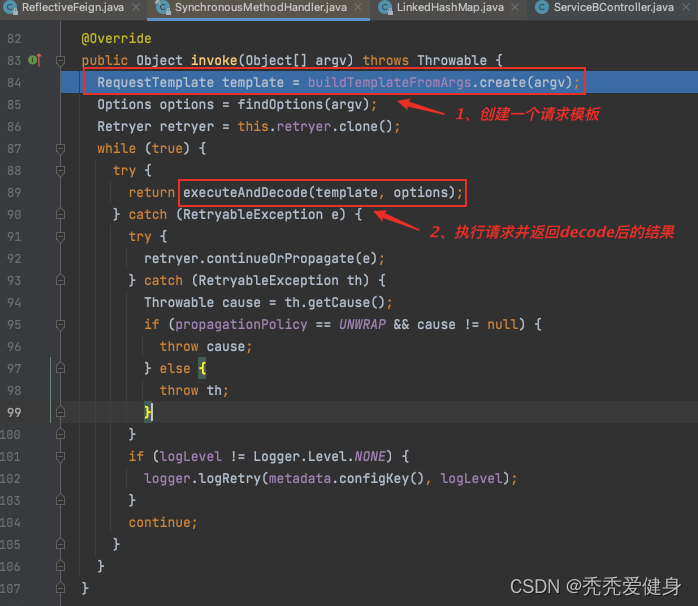The width and height of the screenshot is (698, 606).
Task: Click the @Override annotation
Action: tap(116, 39)
